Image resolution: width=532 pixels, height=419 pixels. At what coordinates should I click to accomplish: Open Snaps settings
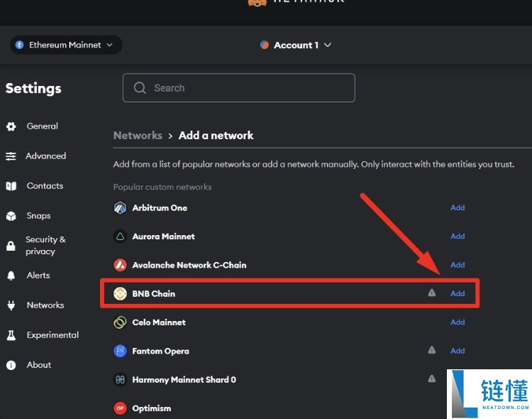click(39, 216)
